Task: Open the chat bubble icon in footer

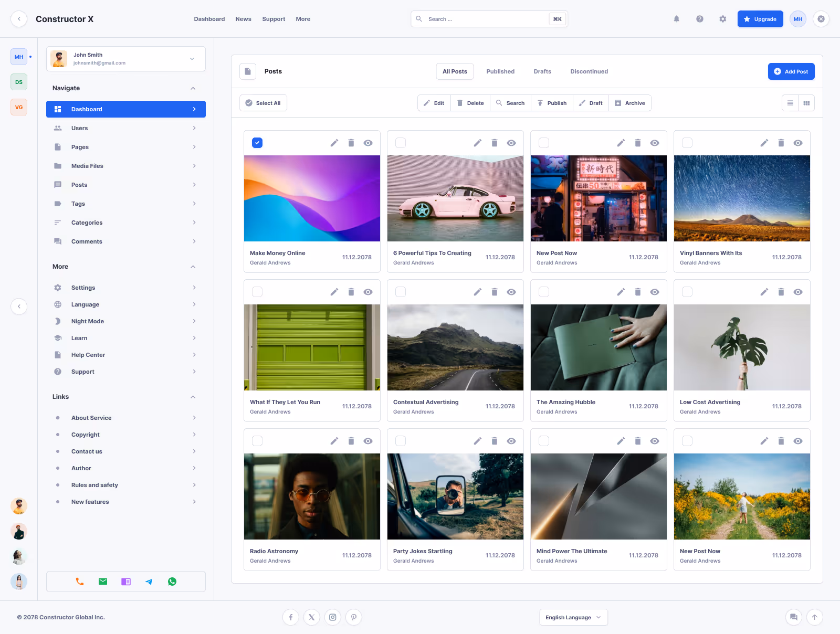Action: [x=794, y=617]
